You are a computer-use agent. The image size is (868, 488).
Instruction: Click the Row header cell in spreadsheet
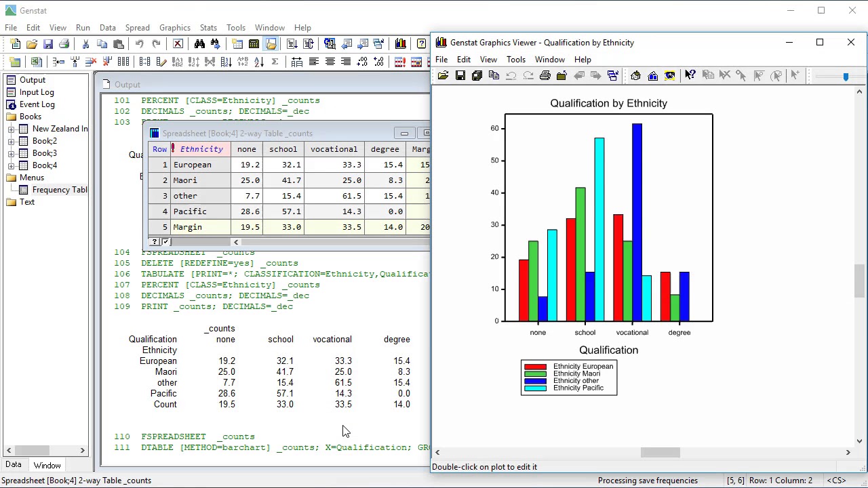(159, 149)
